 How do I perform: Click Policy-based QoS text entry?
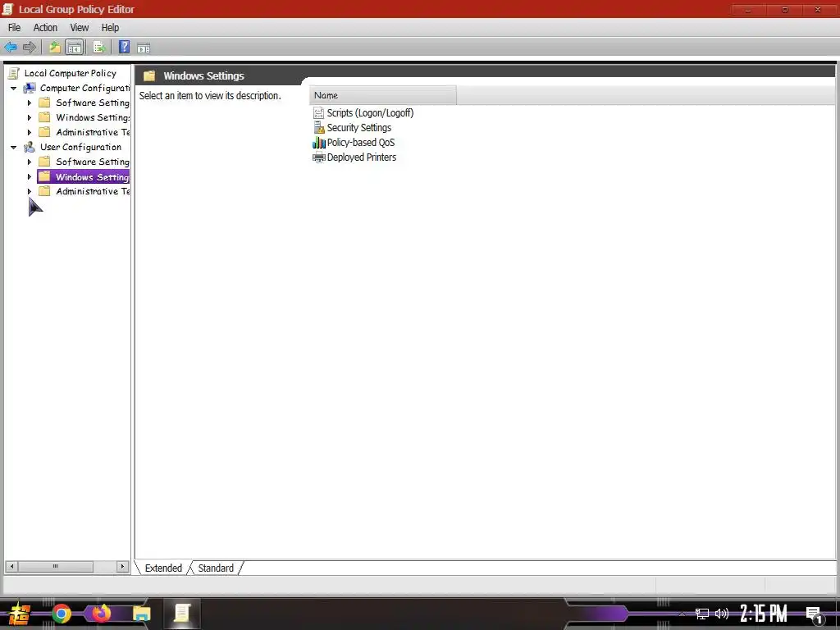click(361, 143)
